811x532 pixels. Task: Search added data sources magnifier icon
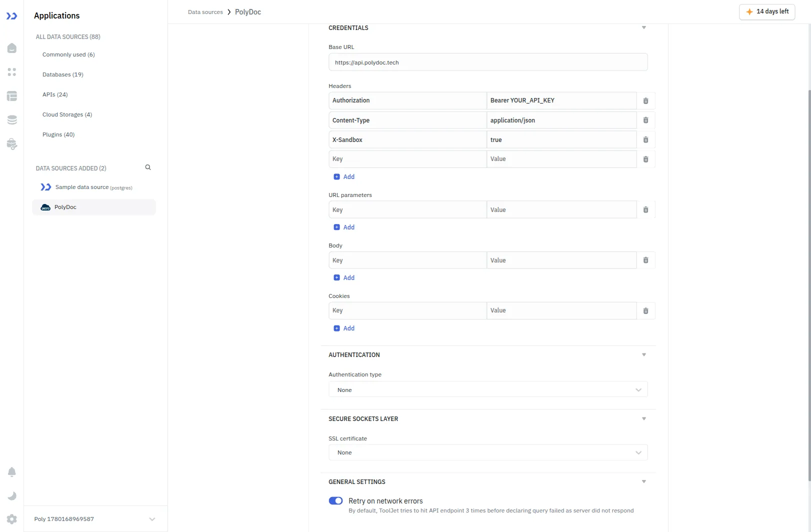click(148, 167)
